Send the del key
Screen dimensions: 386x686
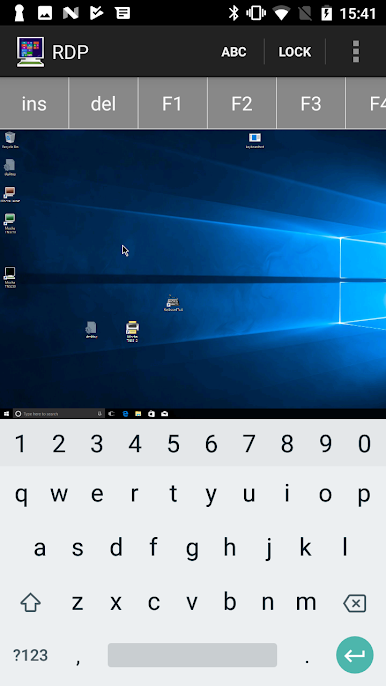click(x=103, y=103)
